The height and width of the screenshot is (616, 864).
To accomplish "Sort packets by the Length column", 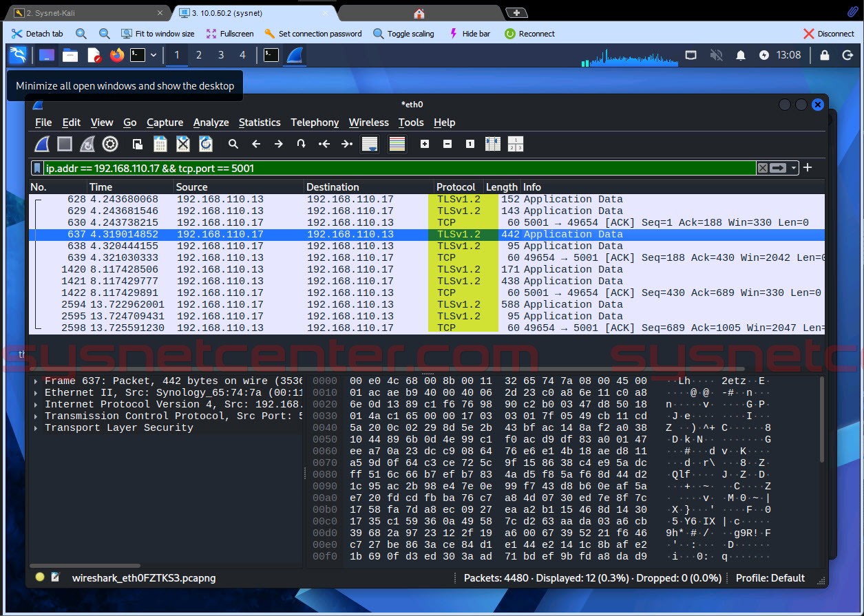I will tap(502, 187).
